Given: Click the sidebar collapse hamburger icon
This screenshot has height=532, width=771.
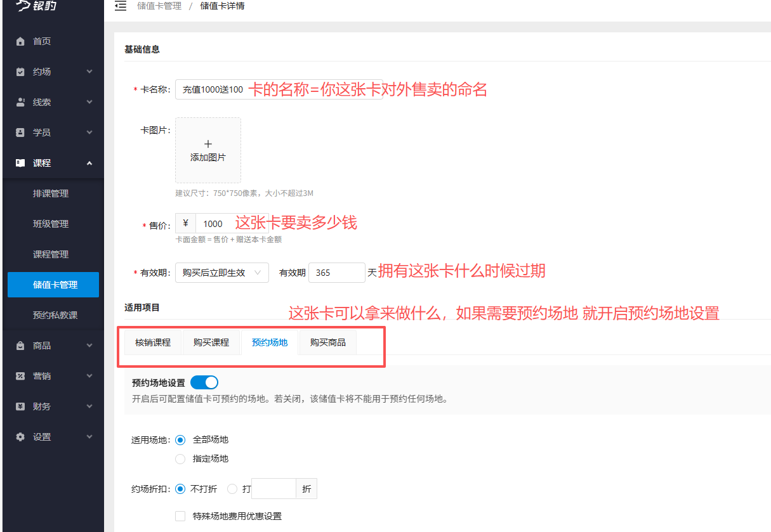Looking at the screenshot, I should pos(121,6).
